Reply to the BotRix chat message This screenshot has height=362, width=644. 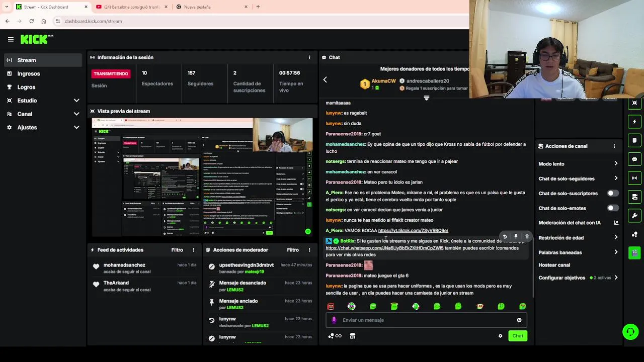click(505, 236)
